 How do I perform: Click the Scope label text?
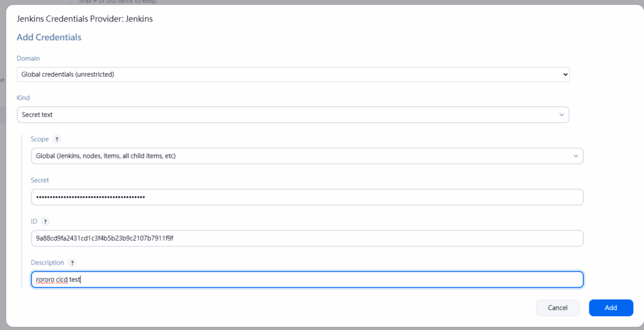pyautogui.click(x=40, y=139)
